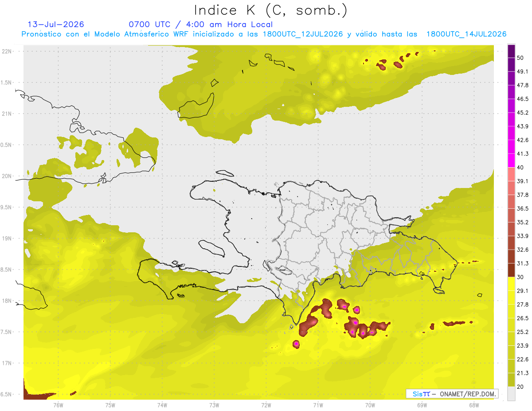Image resolution: width=532 pixels, height=411 pixels.
Task: Click the '42.6' colorbar value
Action: click(x=523, y=141)
